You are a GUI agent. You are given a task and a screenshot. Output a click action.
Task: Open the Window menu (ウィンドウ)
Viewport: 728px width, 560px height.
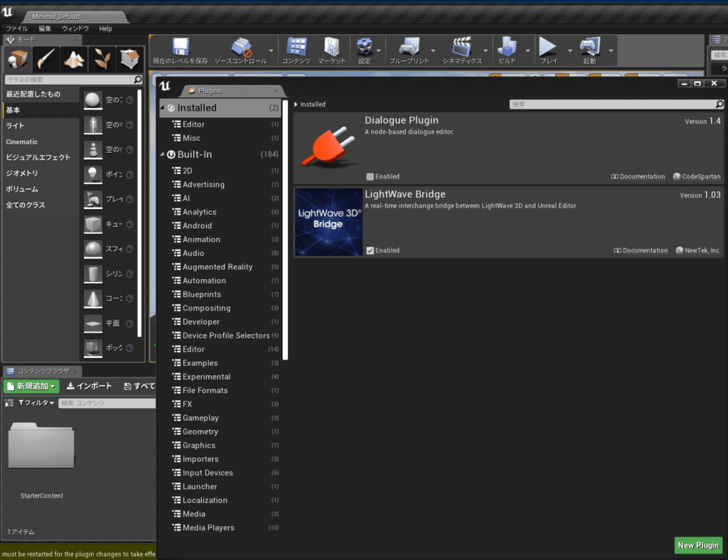click(x=75, y=28)
